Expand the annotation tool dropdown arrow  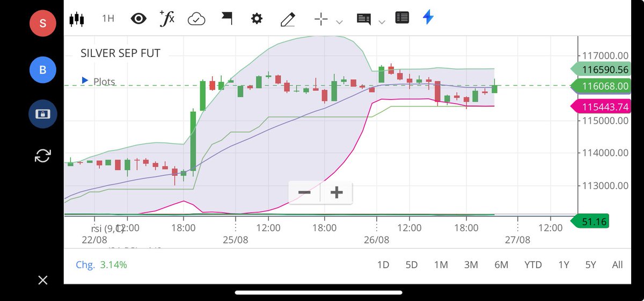tap(382, 22)
